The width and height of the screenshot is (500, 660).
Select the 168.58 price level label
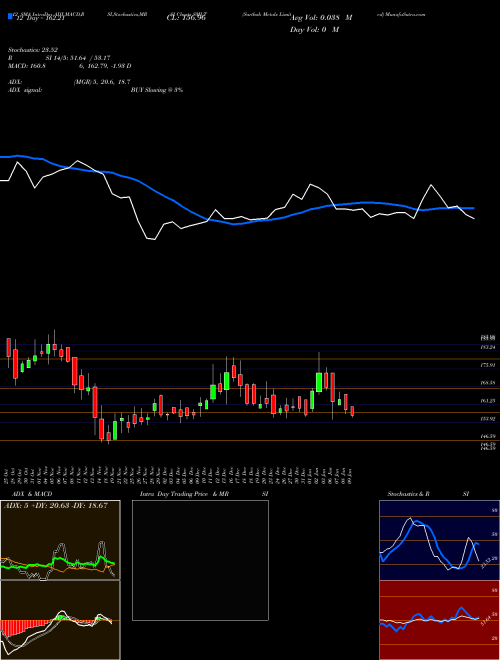tap(489, 383)
